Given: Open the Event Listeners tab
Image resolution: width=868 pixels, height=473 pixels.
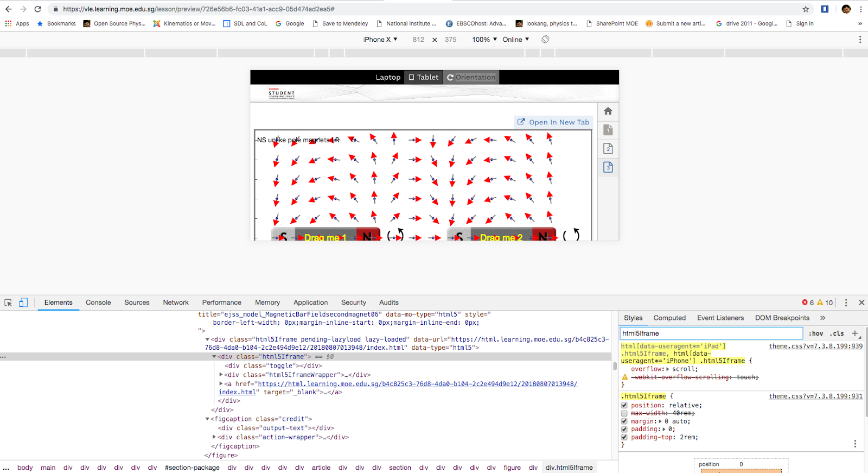Looking at the screenshot, I should pyautogui.click(x=720, y=318).
